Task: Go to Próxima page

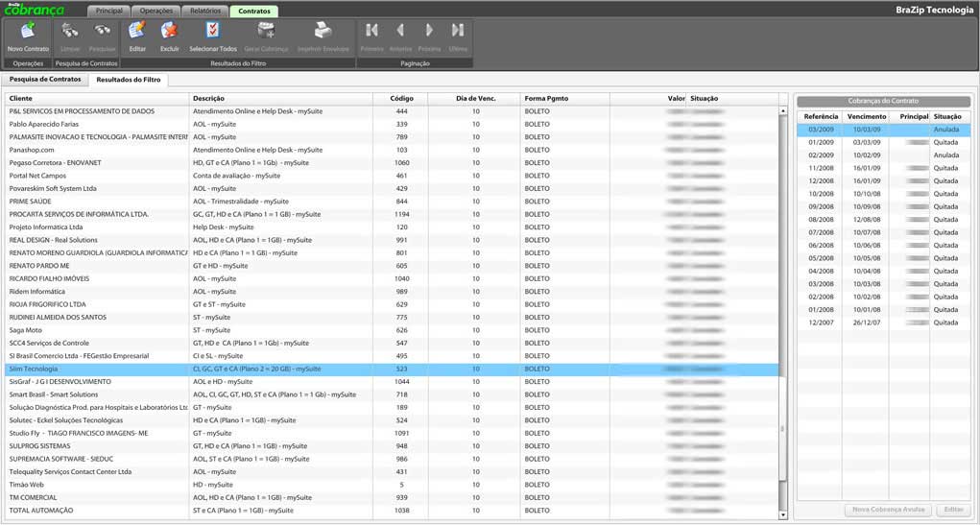Action: click(x=429, y=30)
